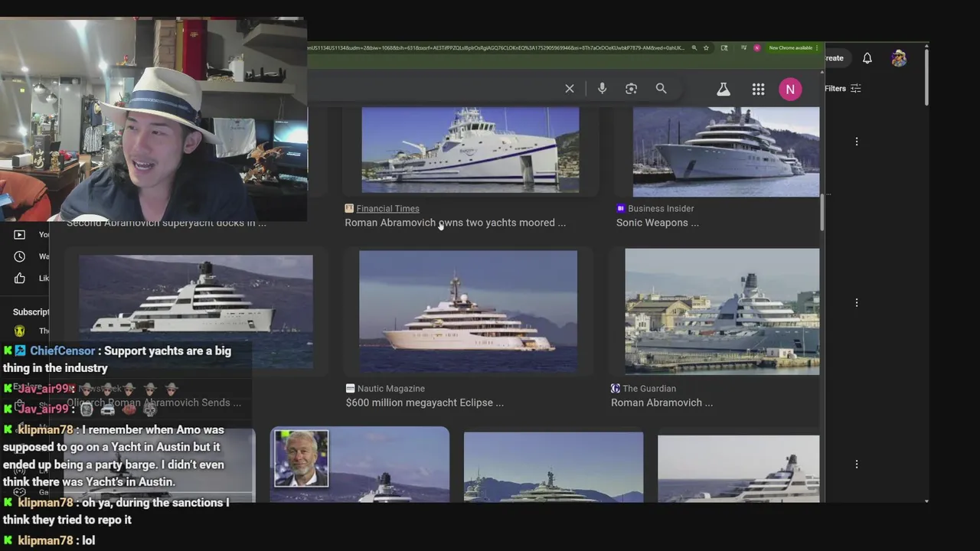Open '$600 million megayacht Eclipse' result

tap(425, 403)
